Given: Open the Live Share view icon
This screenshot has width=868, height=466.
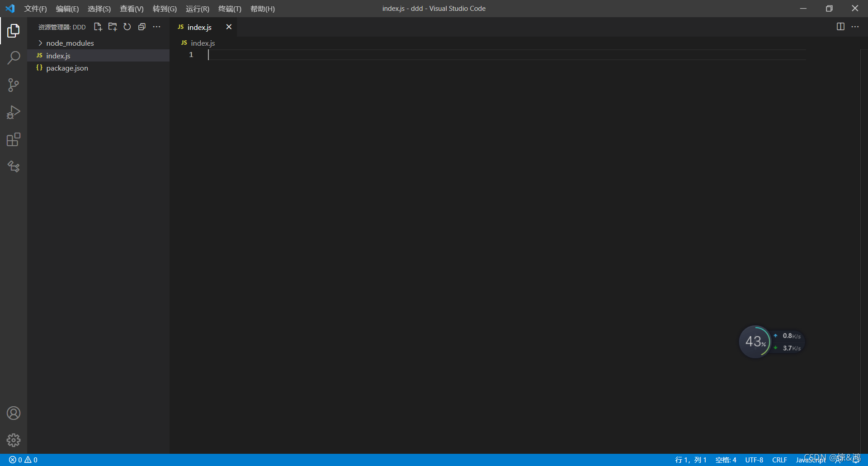Looking at the screenshot, I should [14, 166].
